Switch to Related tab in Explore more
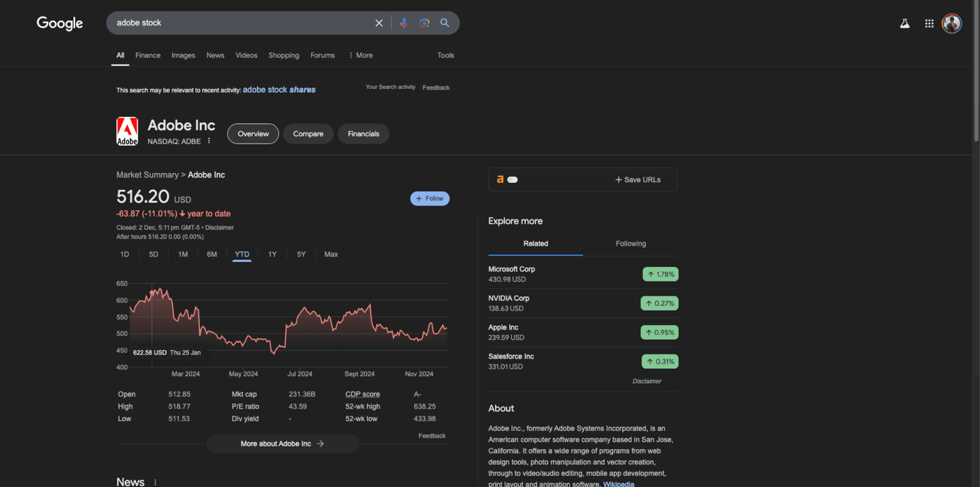This screenshot has width=980, height=487. coord(536,243)
